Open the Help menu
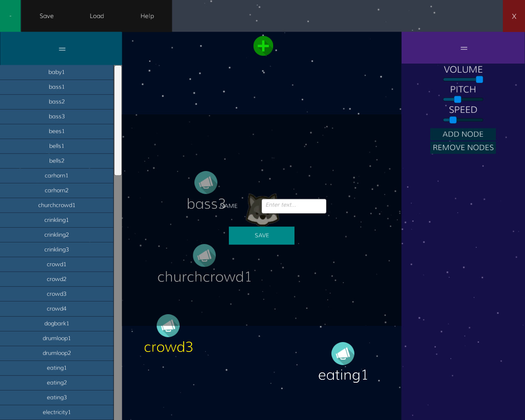Image resolution: width=525 pixels, height=420 pixels. coord(147,16)
